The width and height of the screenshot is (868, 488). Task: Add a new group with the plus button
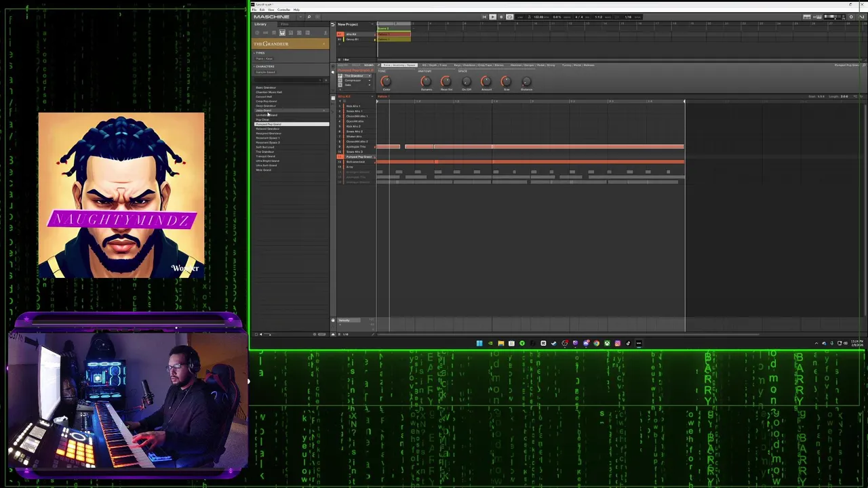(x=339, y=44)
